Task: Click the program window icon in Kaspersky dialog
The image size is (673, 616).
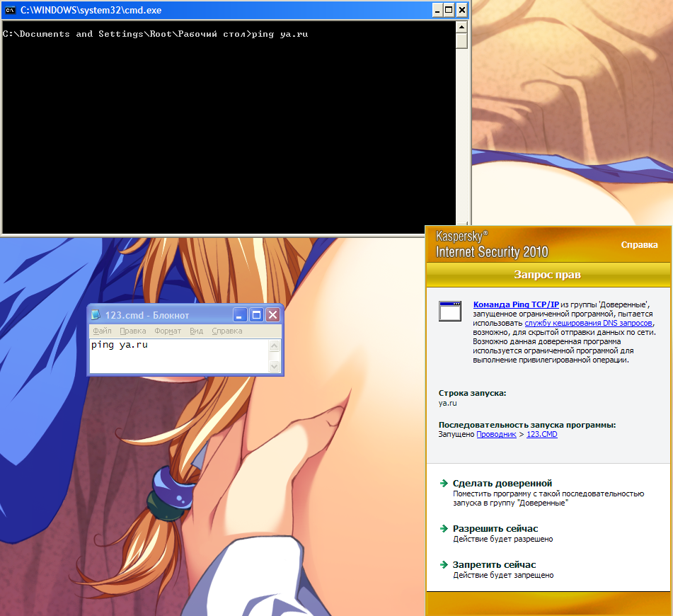Action: click(450, 311)
